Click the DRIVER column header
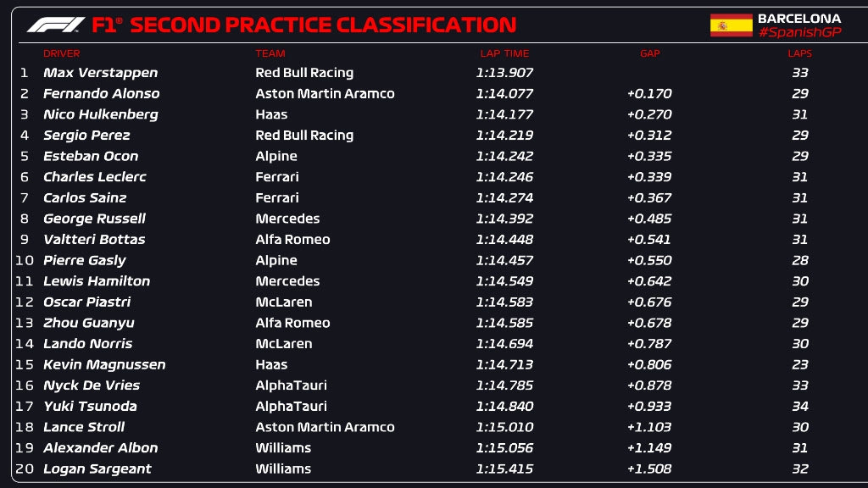868x488 pixels. coord(61,53)
